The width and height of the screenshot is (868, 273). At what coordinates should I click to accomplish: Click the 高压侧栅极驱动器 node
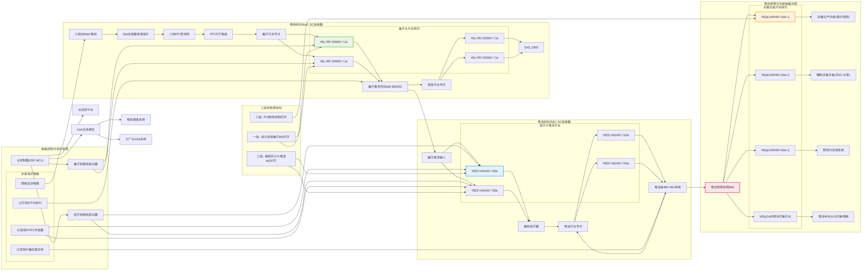point(86,164)
